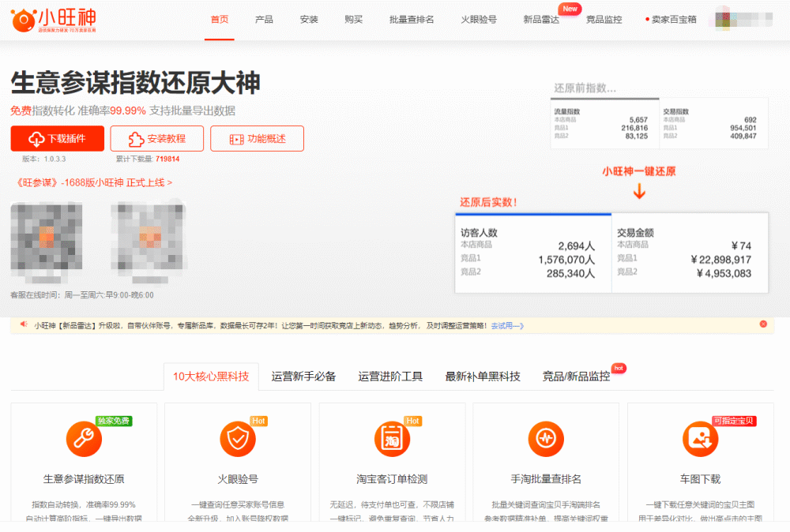Click the first QR code image
Viewport: 790px width, 532px height.
coord(47,236)
